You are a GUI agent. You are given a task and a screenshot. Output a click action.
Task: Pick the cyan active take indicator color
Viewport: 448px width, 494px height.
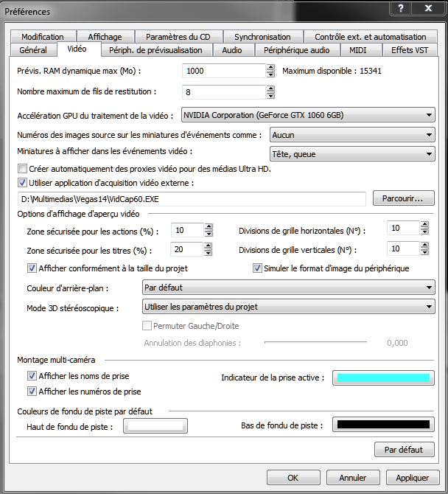click(x=383, y=378)
